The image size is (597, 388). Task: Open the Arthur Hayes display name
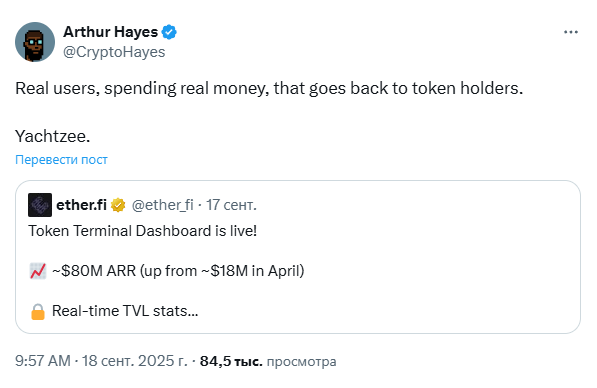point(110,32)
